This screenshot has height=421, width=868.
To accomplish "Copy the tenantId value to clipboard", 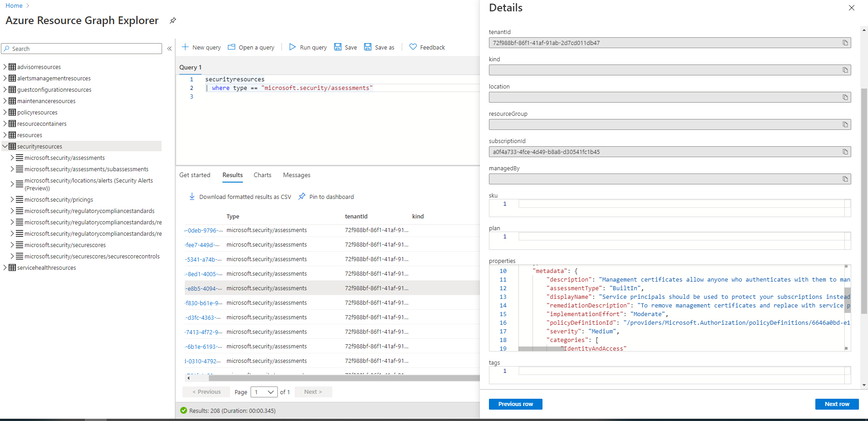I will (x=845, y=43).
